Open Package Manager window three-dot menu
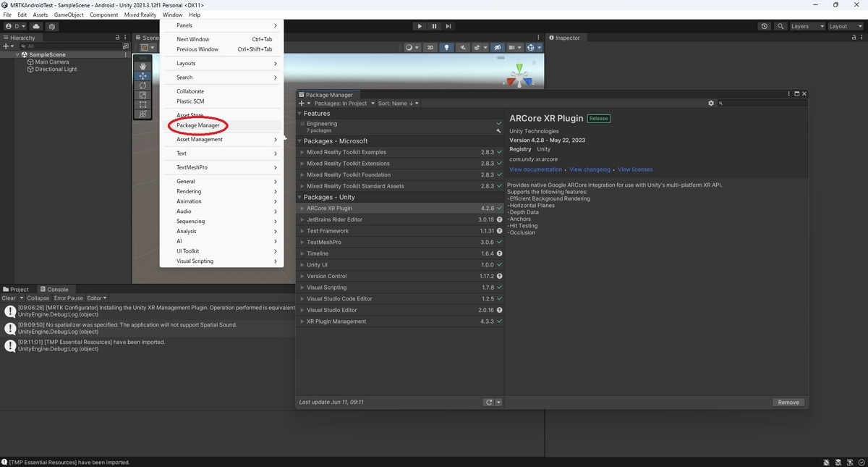This screenshot has height=467, width=868. [x=788, y=94]
